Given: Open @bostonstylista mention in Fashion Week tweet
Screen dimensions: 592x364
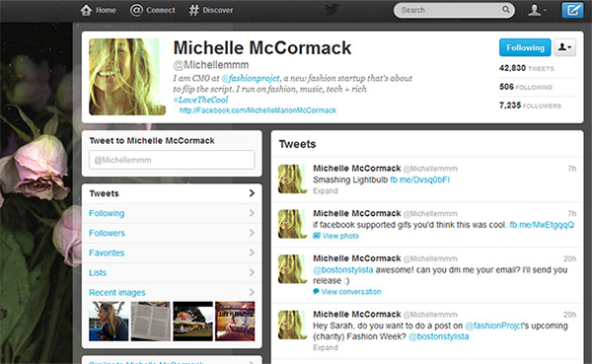Looking at the screenshot, I should [439, 336].
